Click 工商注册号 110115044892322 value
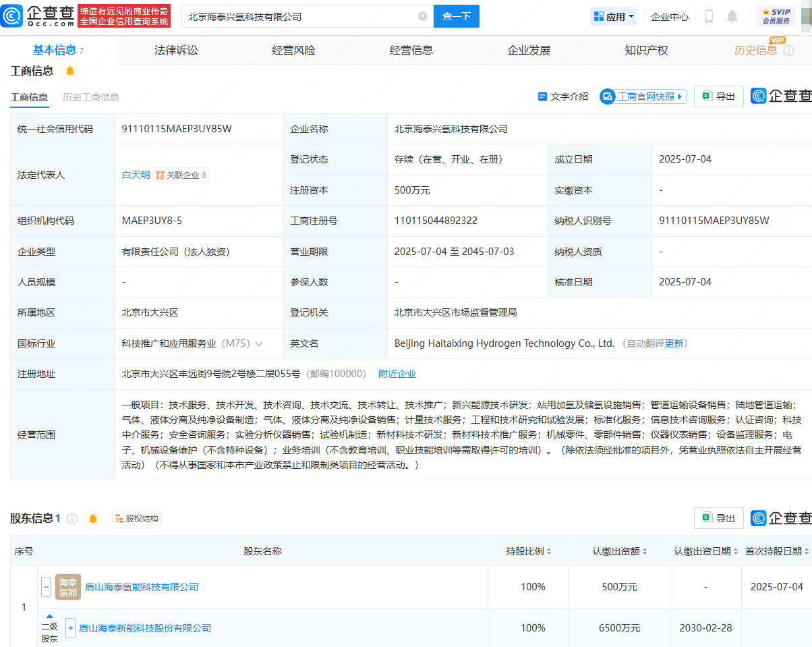Screen dimensions: 812x647 click(436, 221)
